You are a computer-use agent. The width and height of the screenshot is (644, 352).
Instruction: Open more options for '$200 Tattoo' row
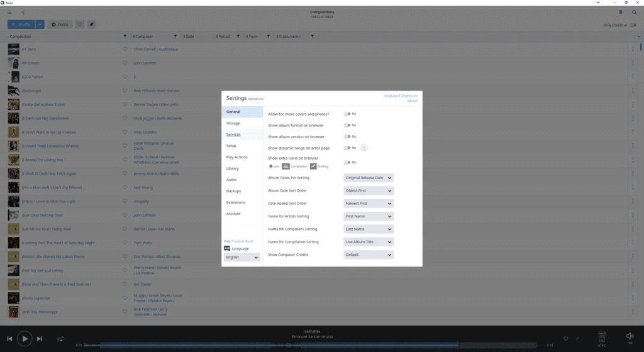tap(633, 77)
